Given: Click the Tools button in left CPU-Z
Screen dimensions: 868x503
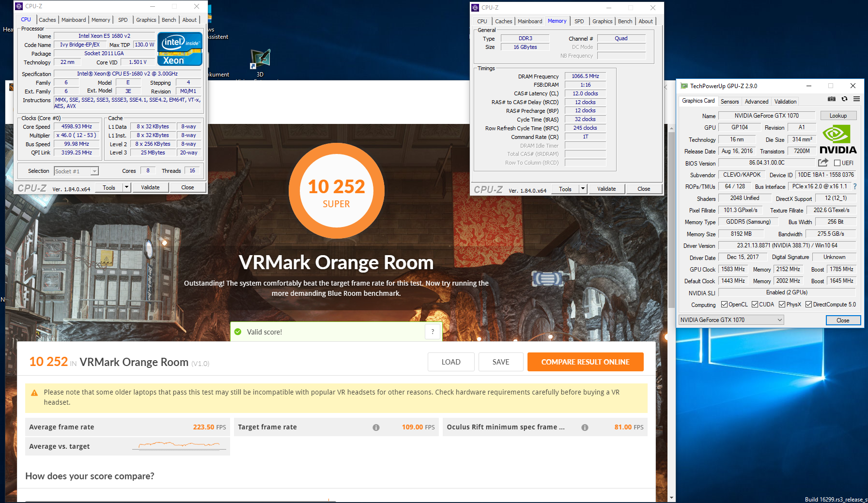Looking at the screenshot, I should coord(109,187).
